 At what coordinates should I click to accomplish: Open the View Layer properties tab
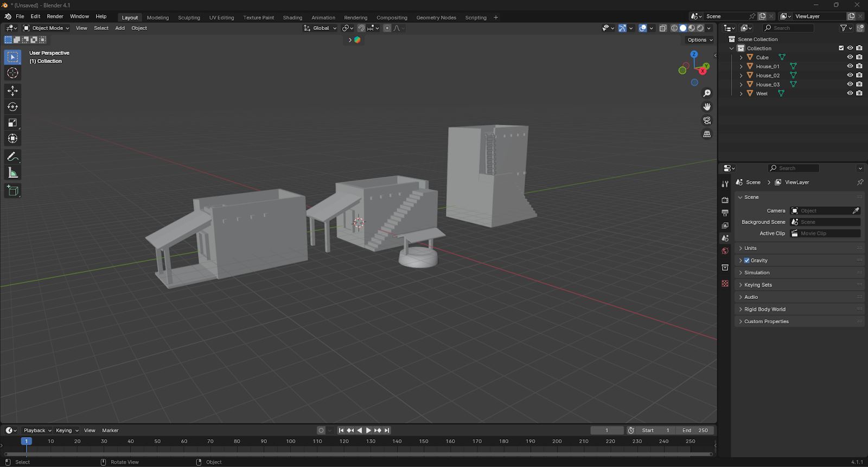(725, 226)
